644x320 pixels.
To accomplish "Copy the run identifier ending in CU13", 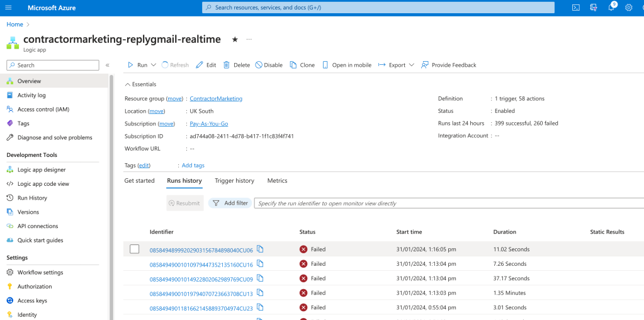I will pyautogui.click(x=259, y=293).
